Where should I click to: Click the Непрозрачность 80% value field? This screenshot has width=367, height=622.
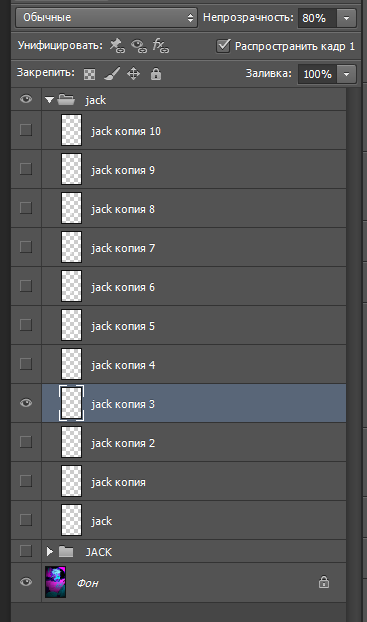[317, 18]
